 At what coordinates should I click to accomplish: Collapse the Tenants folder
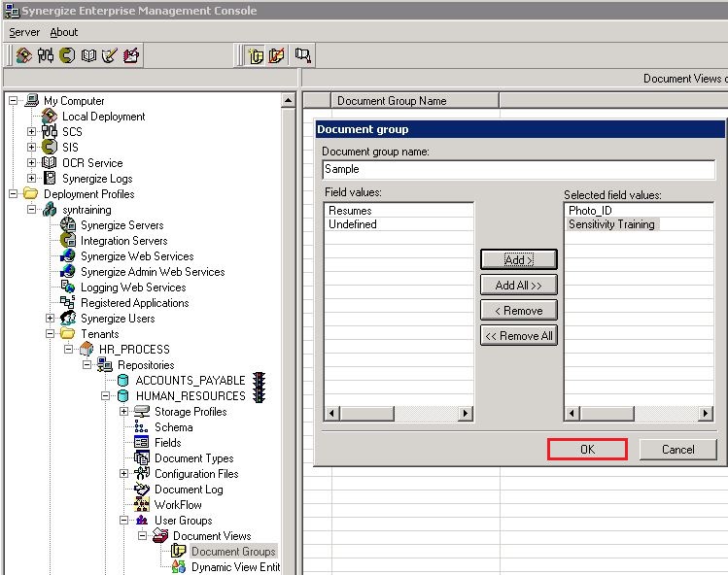(50, 334)
